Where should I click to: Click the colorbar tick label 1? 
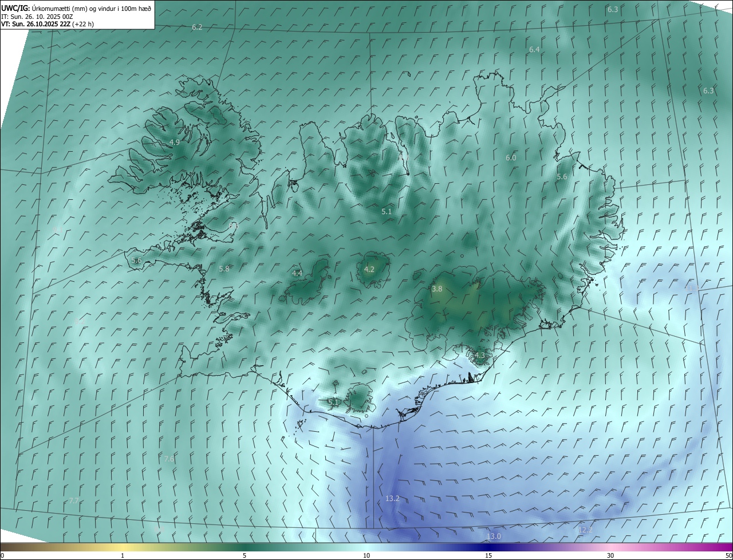[x=123, y=555]
